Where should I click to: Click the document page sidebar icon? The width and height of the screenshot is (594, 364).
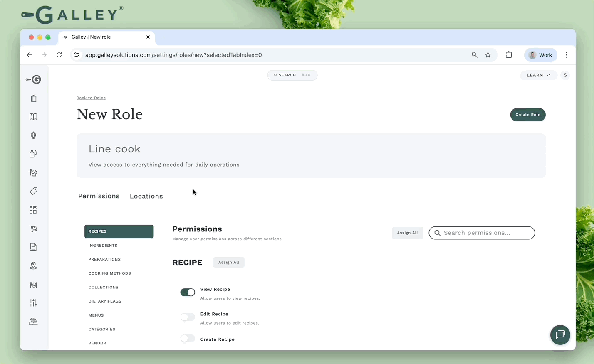coord(33,247)
